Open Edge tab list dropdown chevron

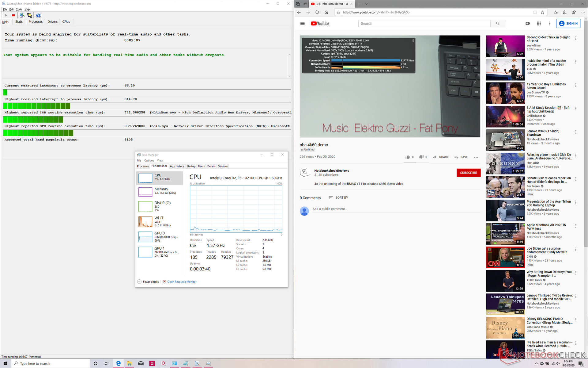366,4
